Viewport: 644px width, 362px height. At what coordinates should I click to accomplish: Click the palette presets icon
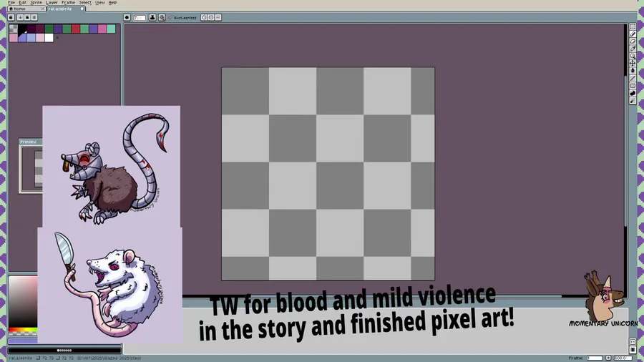[27, 18]
